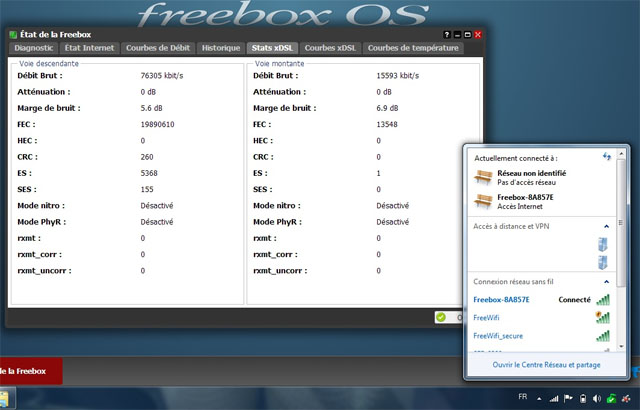Click the wireless signal tray icon
640x410 pixels.
[554, 398]
